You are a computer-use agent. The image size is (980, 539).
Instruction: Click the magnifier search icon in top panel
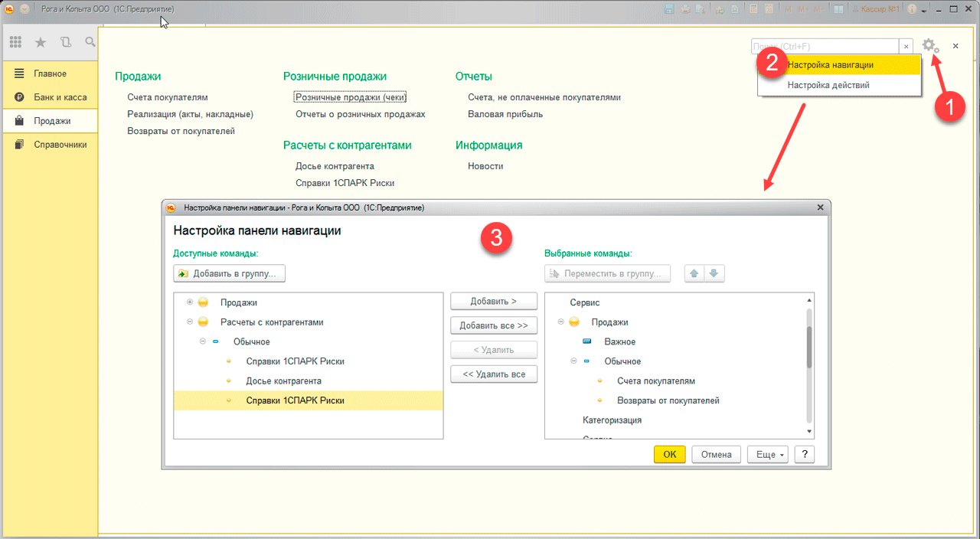pyautogui.click(x=90, y=42)
